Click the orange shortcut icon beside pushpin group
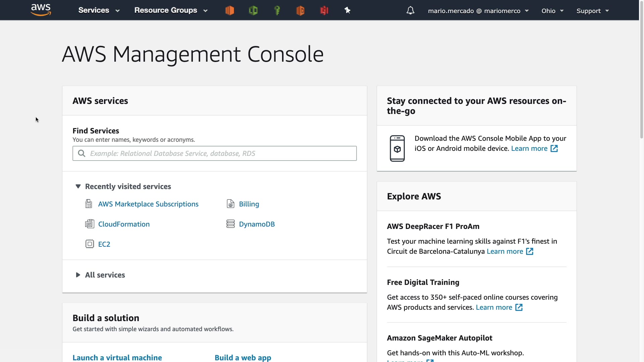The height and width of the screenshot is (362, 644). [x=300, y=11]
